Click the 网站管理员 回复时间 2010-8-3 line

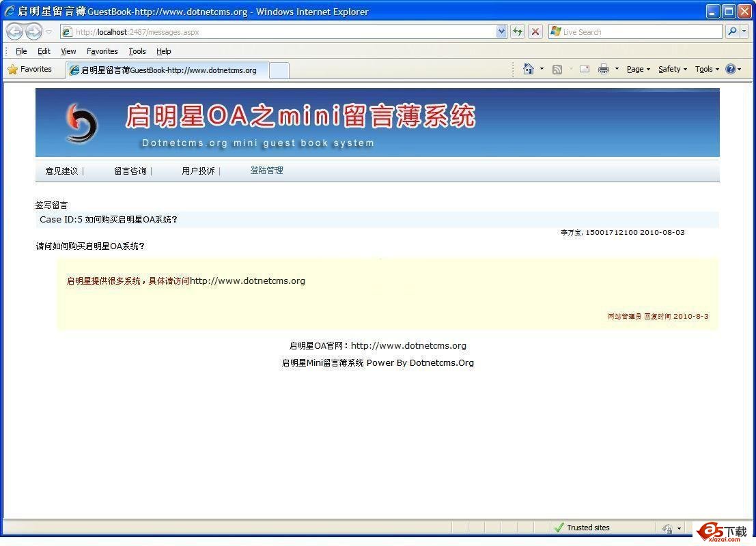pos(658,317)
